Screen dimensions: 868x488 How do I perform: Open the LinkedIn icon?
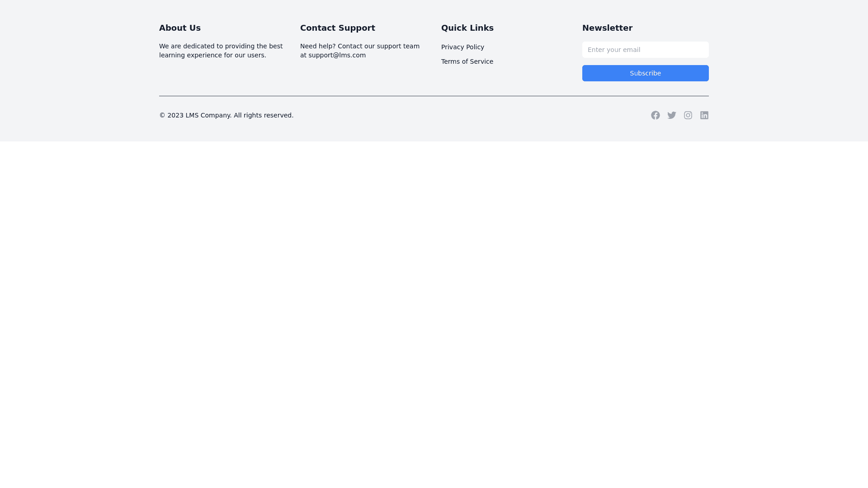[x=704, y=115]
